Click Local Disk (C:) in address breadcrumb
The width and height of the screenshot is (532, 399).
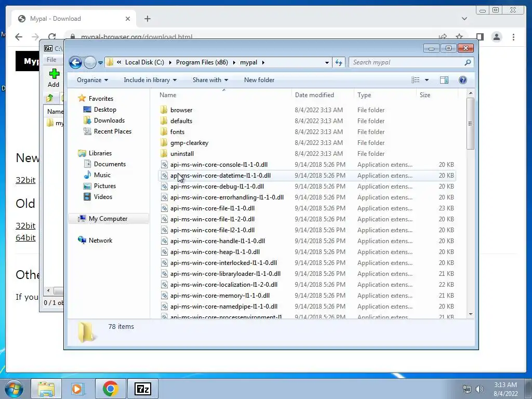(144, 62)
